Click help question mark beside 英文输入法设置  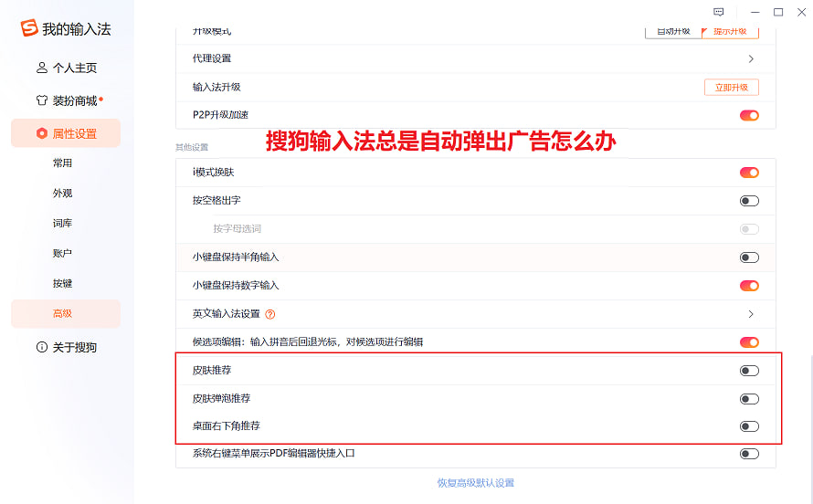pyautogui.click(x=270, y=314)
